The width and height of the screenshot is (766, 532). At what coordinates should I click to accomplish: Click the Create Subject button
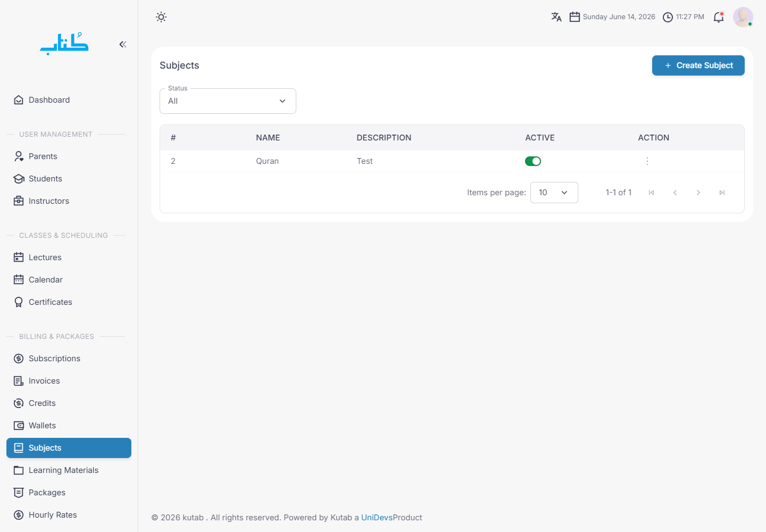coord(698,65)
